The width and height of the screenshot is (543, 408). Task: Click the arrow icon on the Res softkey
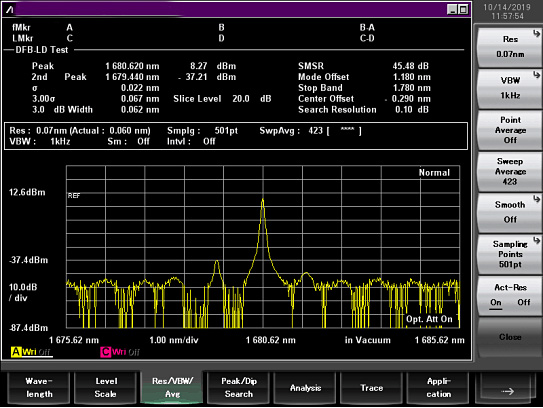(536, 34)
